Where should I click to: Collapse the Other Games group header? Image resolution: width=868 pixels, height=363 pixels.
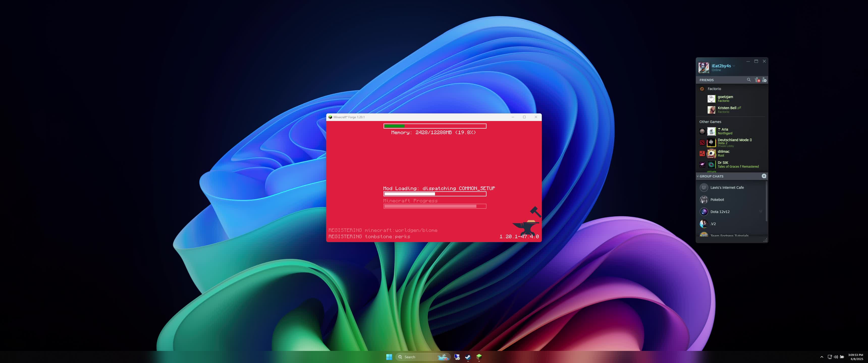click(710, 122)
